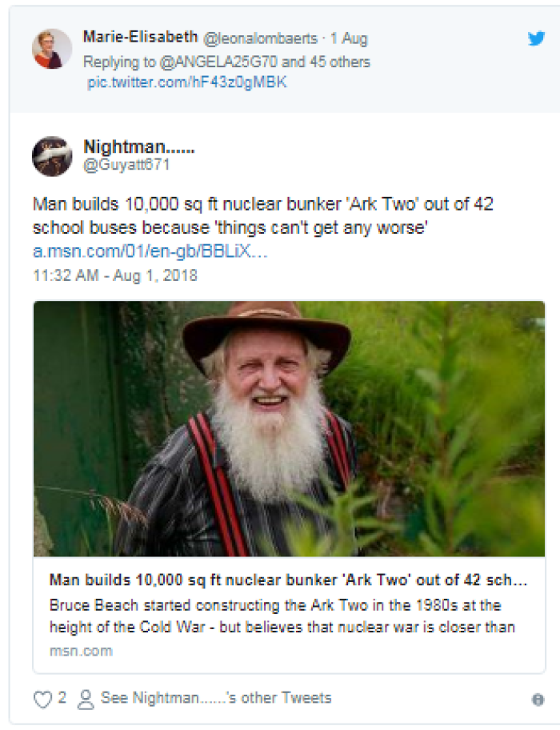Click the person icon beside See Nightman

[86, 700]
